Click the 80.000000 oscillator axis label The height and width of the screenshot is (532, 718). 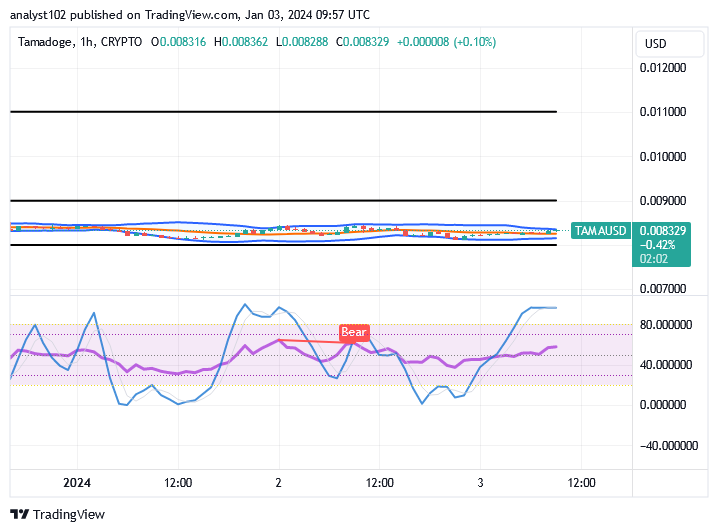(x=666, y=325)
